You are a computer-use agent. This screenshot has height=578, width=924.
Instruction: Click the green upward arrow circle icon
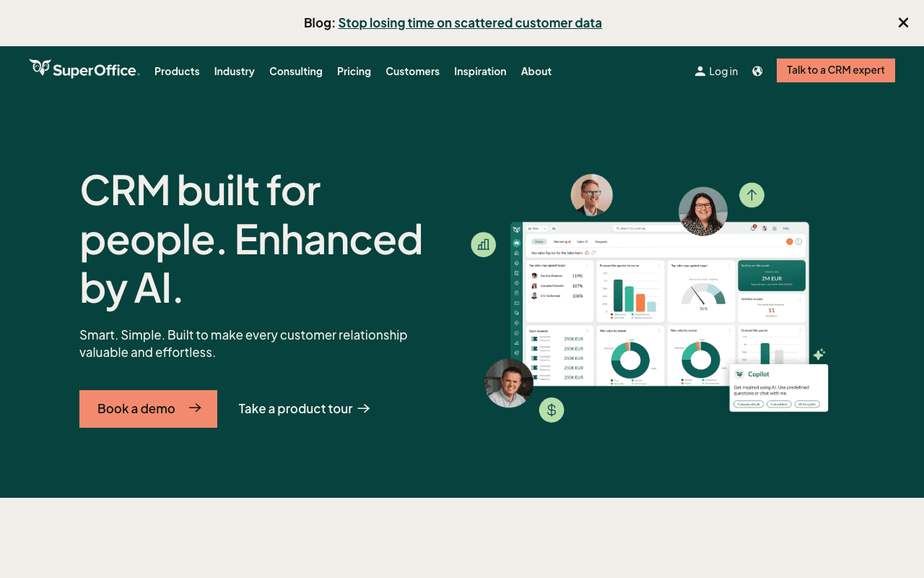click(x=751, y=194)
